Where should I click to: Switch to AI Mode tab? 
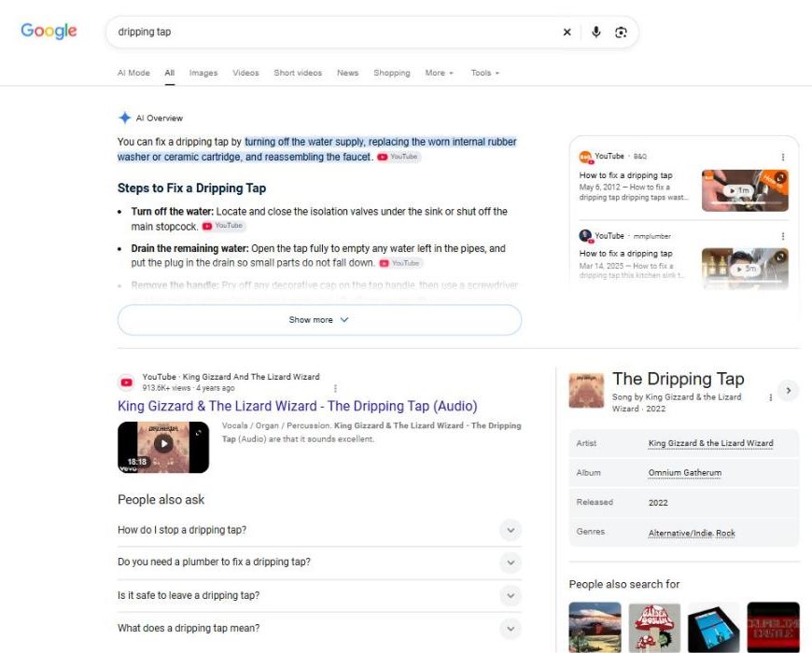(x=133, y=73)
